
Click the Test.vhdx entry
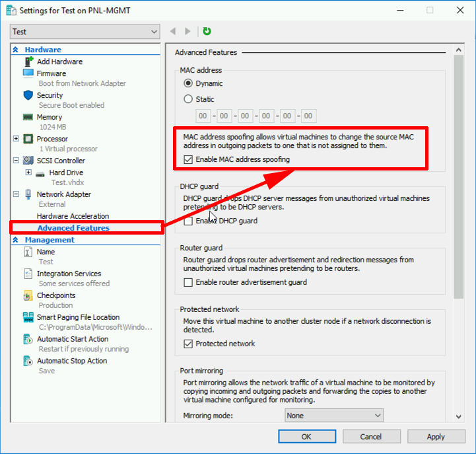(x=68, y=182)
